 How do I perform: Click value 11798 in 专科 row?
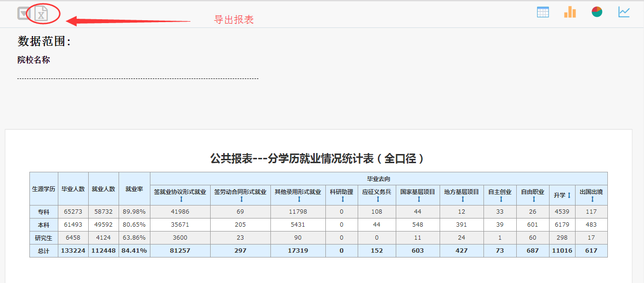point(298,212)
